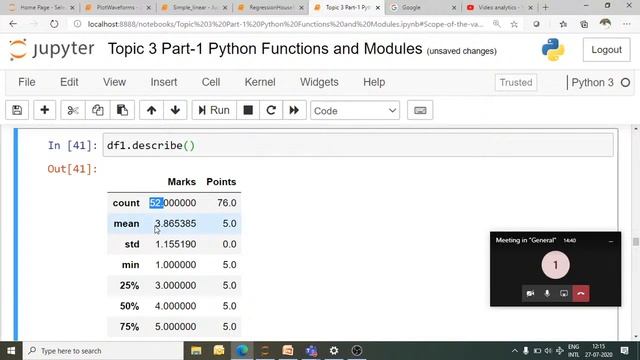640x360 pixels.
Task: Click the mean Marks value 3.865385
Action: [176, 224]
